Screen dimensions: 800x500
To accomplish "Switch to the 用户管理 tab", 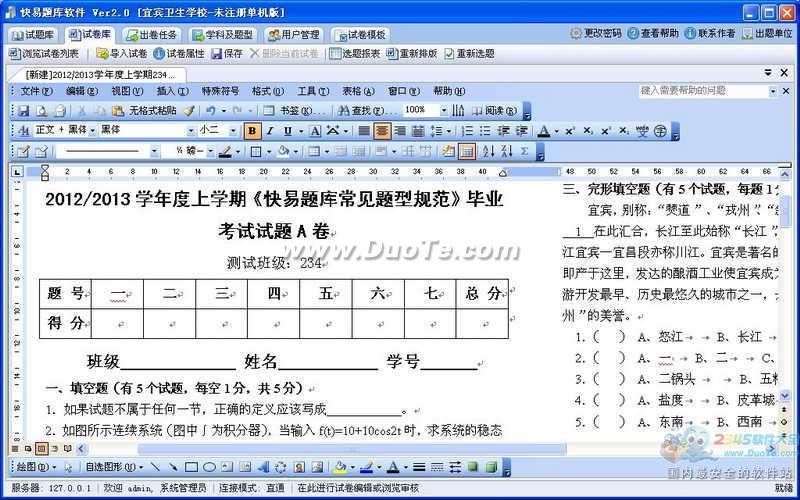I will tap(293, 35).
